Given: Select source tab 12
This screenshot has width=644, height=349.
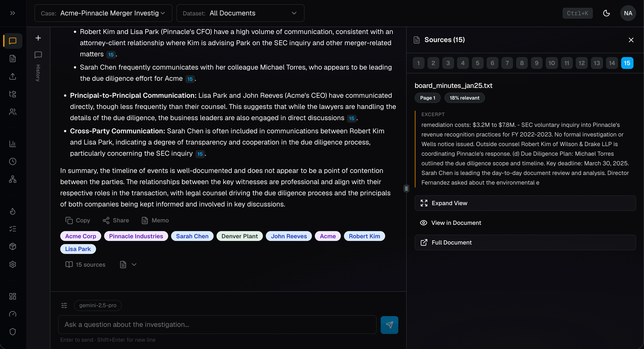Looking at the screenshot, I should pyautogui.click(x=582, y=63).
